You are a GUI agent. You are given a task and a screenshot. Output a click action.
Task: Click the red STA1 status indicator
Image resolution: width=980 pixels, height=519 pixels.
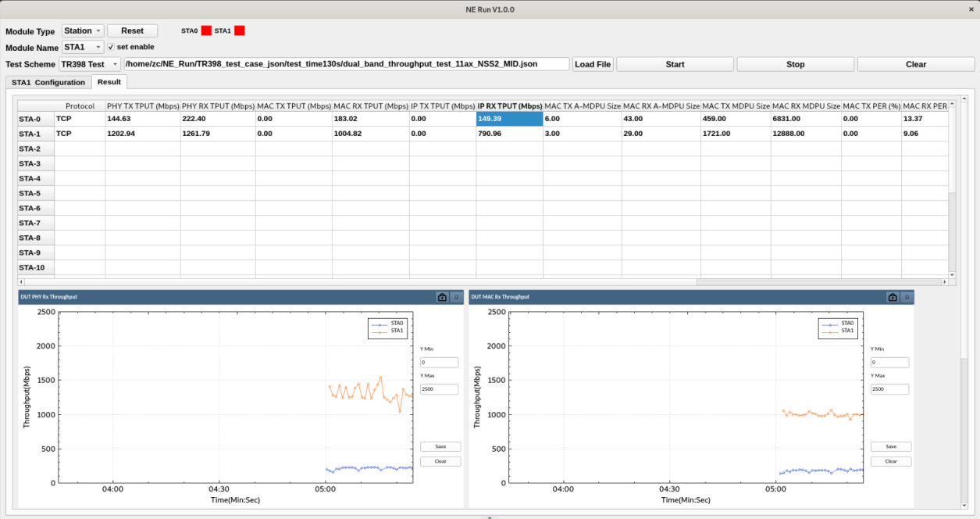(x=240, y=30)
